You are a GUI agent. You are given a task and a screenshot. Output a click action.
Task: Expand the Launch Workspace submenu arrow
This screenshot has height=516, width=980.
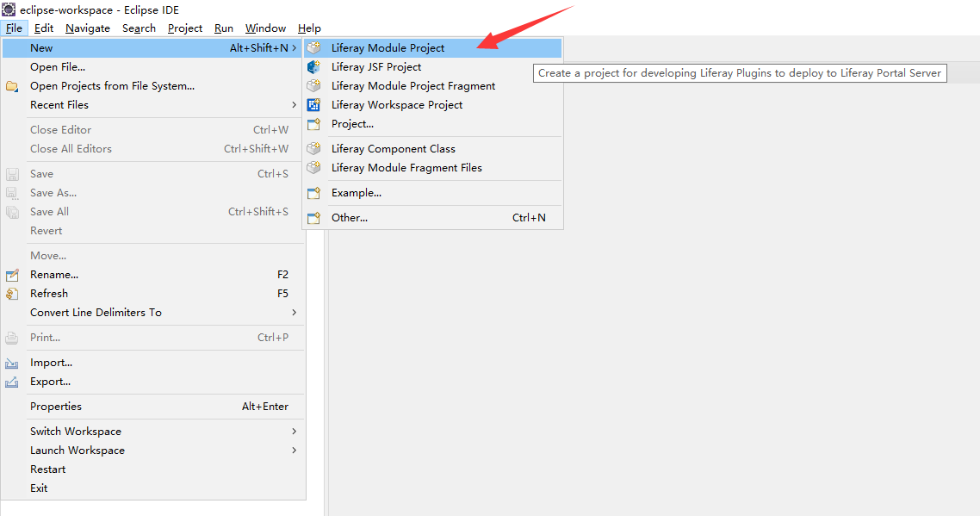tap(294, 450)
